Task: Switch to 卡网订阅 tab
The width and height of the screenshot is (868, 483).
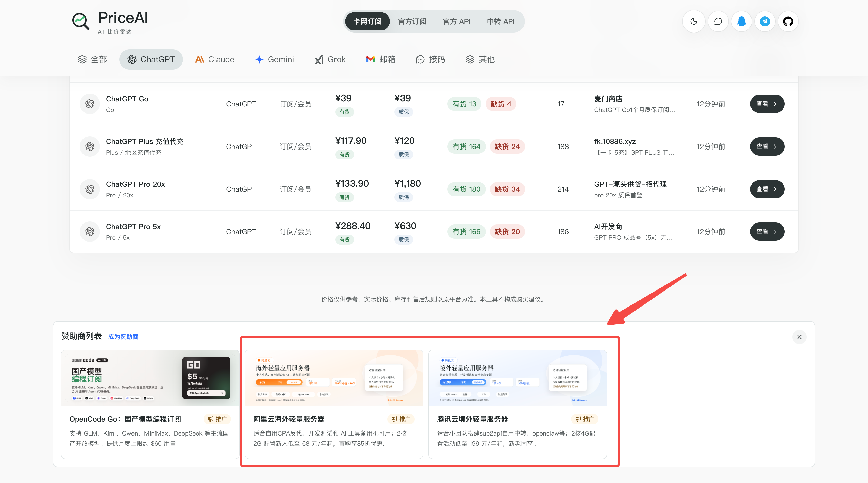Action: pos(367,22)
